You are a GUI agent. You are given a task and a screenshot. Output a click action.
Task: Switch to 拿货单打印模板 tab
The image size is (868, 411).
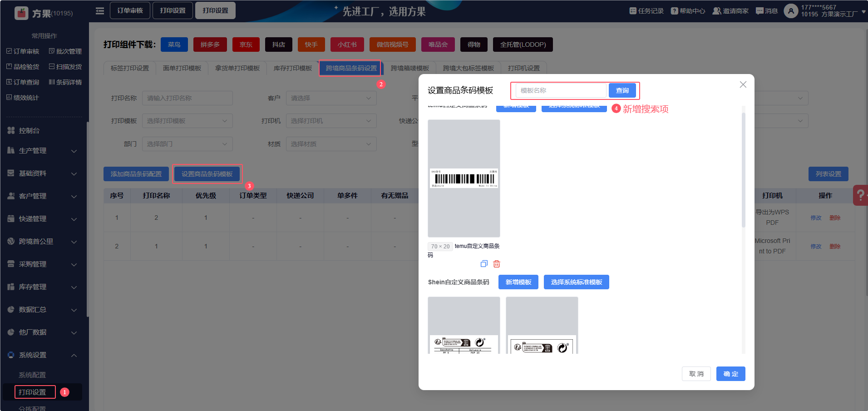[237, 68]
